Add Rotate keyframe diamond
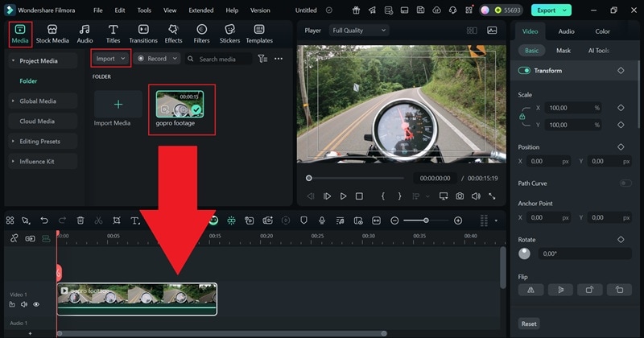Image resolution: width=644 pixels, height=338 pixels. (621, 240)
